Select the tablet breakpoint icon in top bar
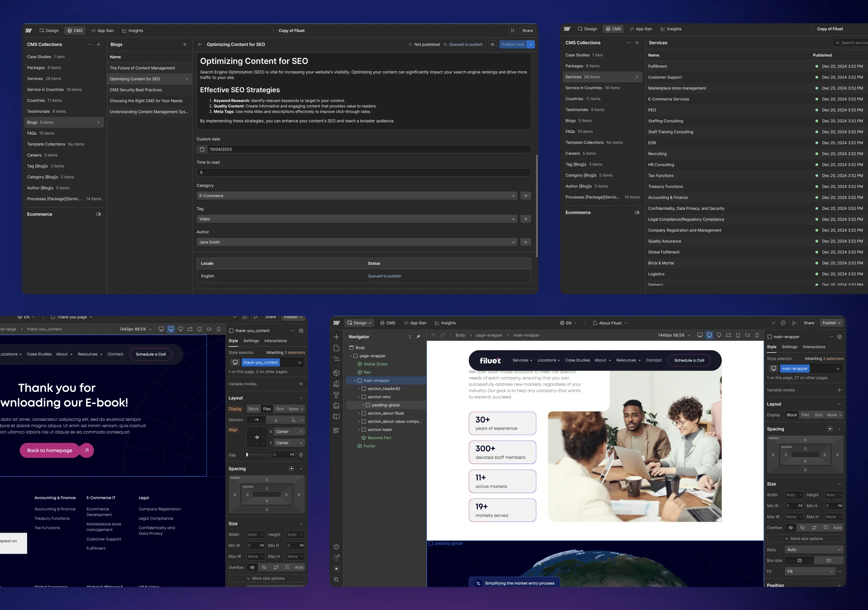Screen dimensions: 868x610 (x=738, y=335)
